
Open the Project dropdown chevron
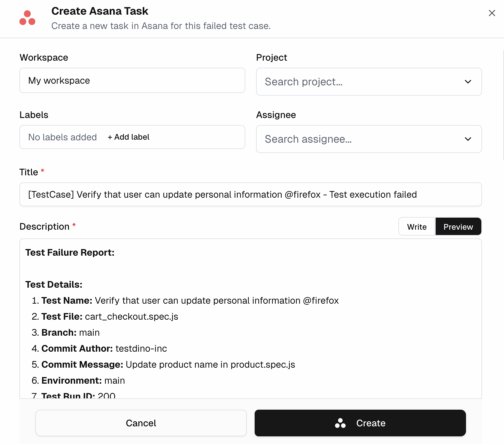468,82
